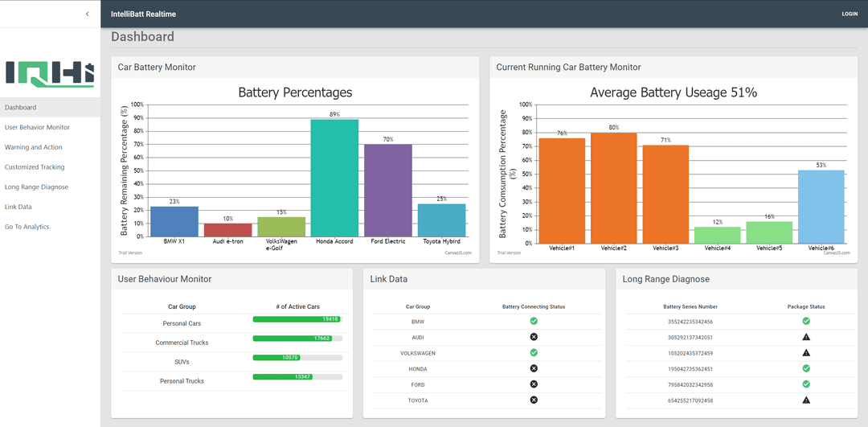The height and width of the screenshot is (427, 868).
Task: Click TOYOTA disconnected X icon
Action: coord(534,400)
